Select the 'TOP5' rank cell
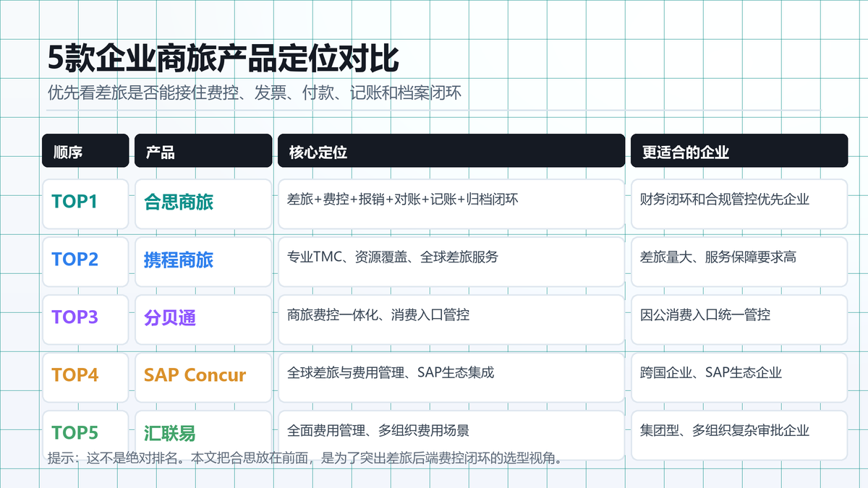The width and height of the screenshot is (868, 488). (85, 435)
